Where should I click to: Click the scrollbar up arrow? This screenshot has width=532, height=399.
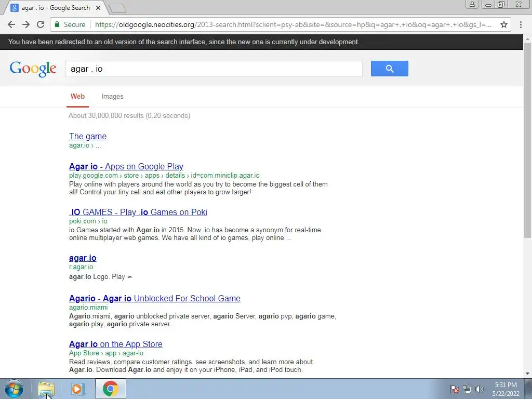[528, 38]
